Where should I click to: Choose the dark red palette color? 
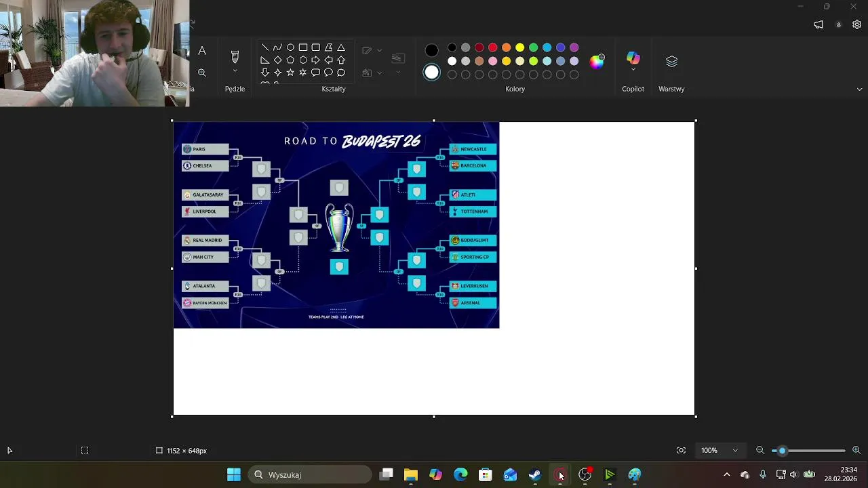(479, 47)
